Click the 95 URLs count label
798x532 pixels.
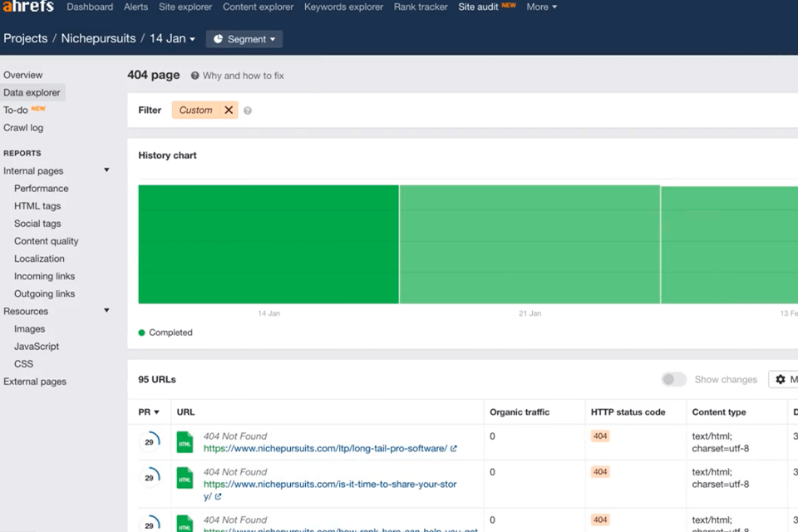157,380
